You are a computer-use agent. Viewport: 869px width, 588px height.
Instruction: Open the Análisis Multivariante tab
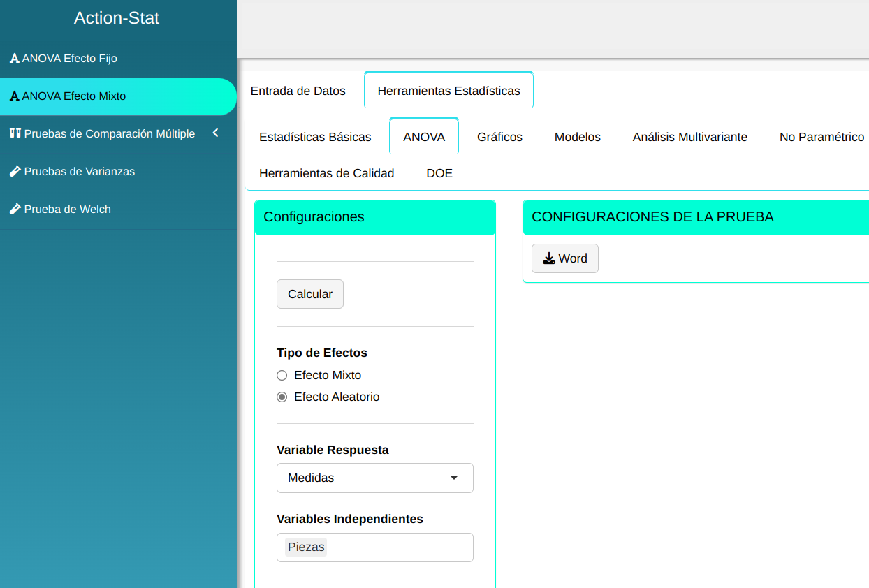click(x=689, y=137)
